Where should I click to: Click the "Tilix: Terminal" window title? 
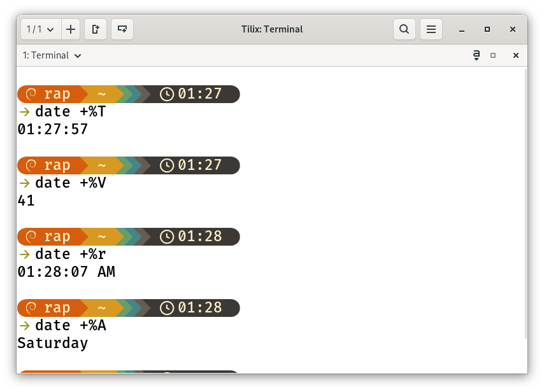[x=272, y=29]
